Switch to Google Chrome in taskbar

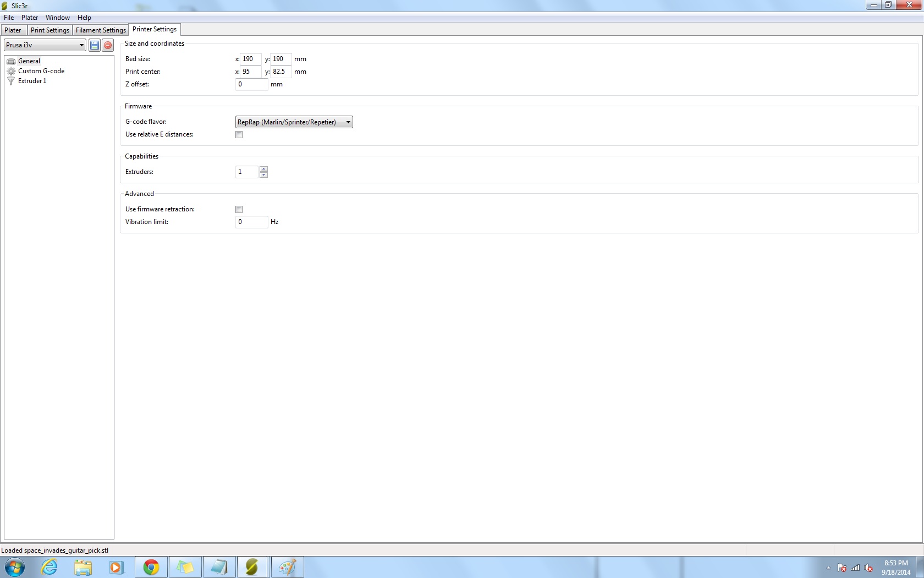pos(151,567)
